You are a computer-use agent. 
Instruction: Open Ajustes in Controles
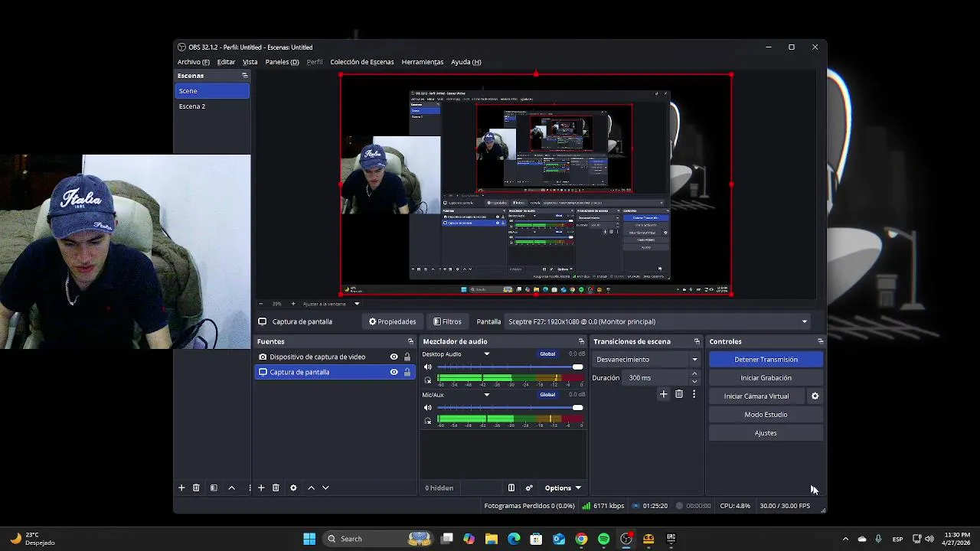coord(766,433)
